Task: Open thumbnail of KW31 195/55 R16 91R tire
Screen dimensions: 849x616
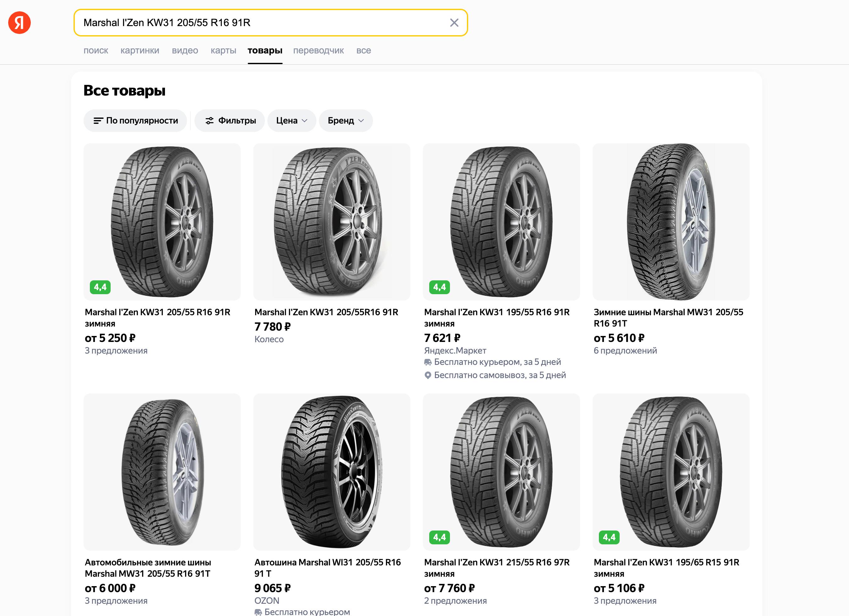Action: pos(501,222)
